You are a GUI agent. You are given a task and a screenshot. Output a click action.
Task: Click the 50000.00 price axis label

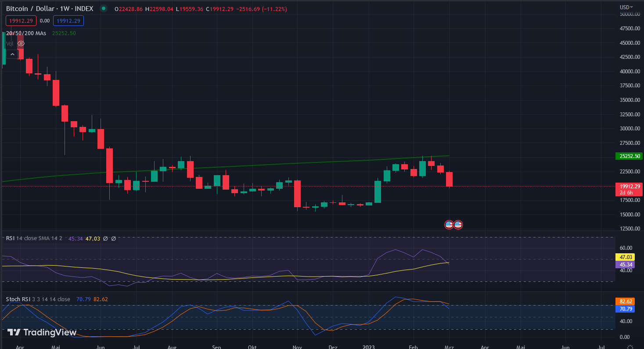(629, 14)
